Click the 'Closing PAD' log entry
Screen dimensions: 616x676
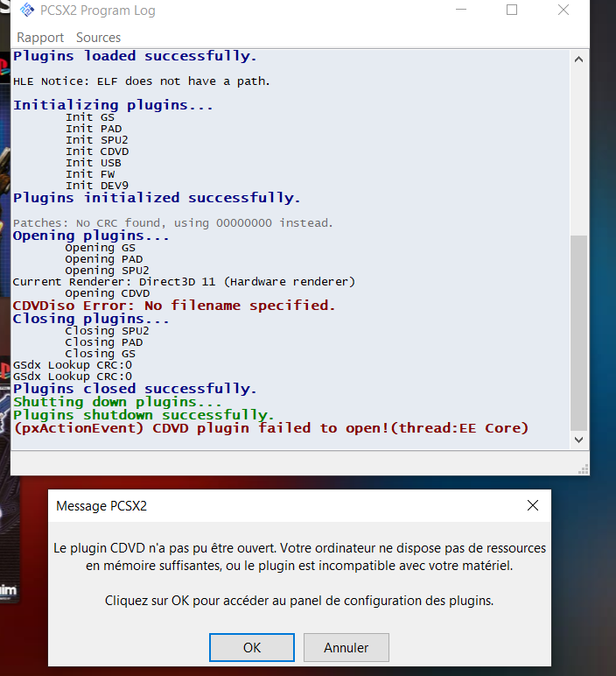104,342
